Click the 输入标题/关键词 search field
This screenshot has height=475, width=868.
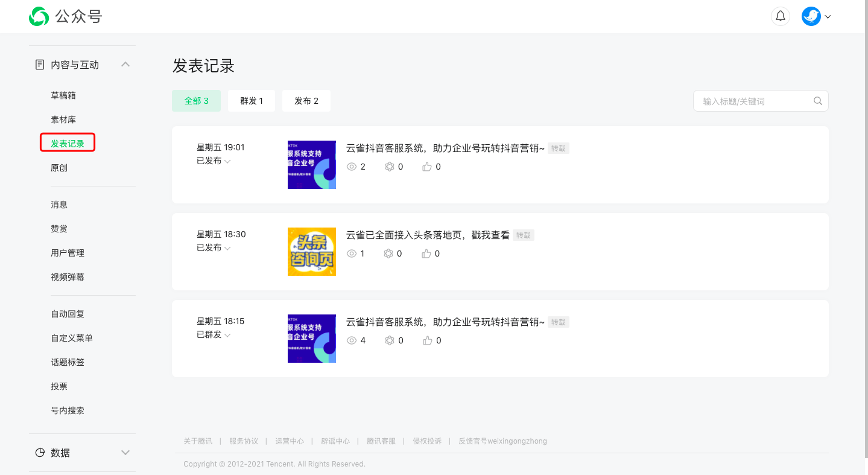coord(754,101)
